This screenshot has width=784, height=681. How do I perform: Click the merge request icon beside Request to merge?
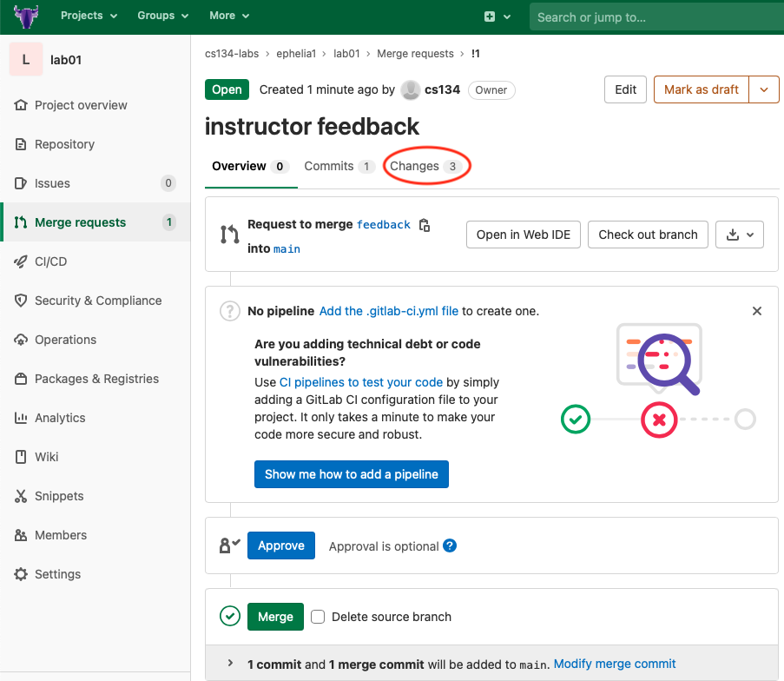click(x=229, y=235)
